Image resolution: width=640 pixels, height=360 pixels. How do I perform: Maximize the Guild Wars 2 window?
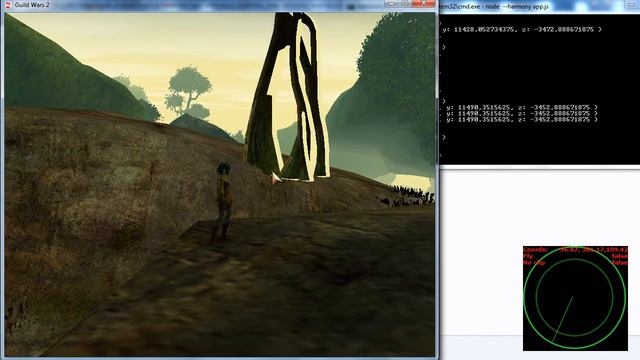404,3
